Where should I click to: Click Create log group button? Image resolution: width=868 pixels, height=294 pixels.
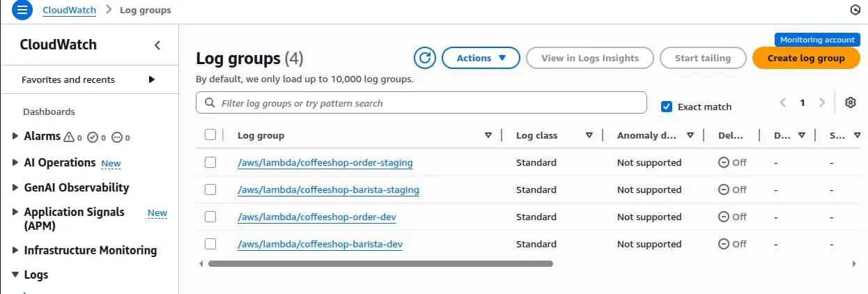806,58
